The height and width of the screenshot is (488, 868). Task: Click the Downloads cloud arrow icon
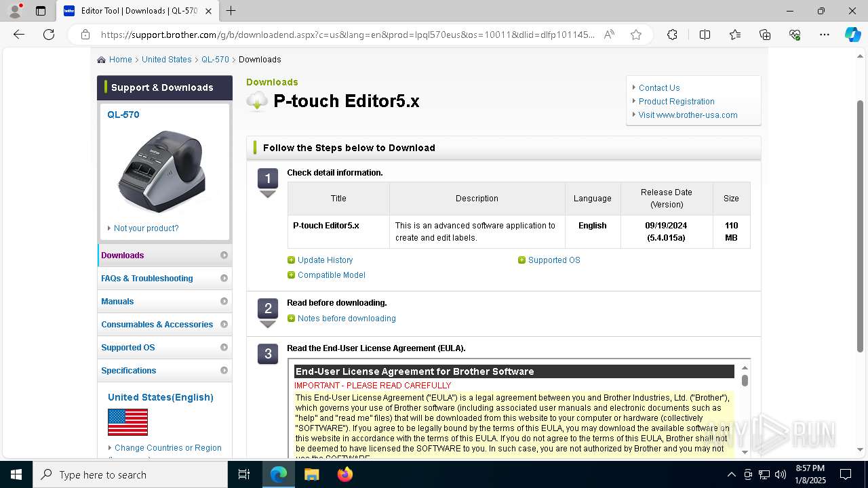[257, 101]
